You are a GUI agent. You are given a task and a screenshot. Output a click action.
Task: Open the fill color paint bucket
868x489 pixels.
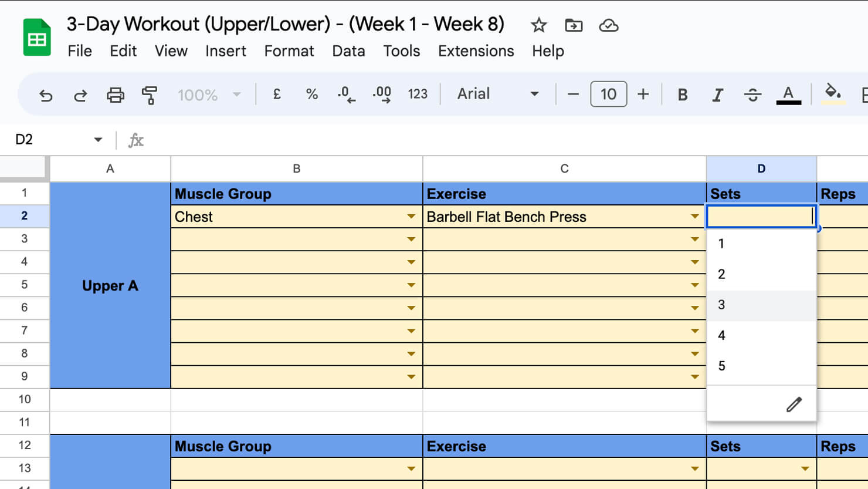point(833,93)
